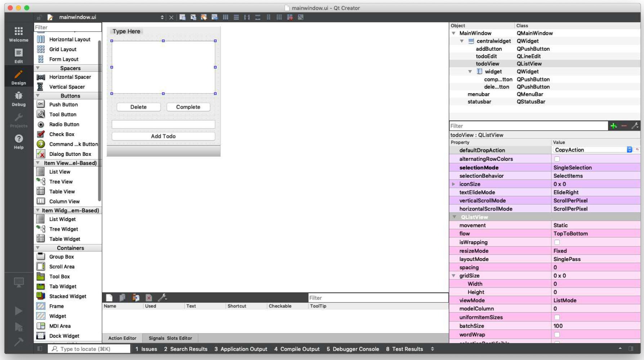Collapse the widget QWidget tree node
644x360 pixels.
pos(470,71)
